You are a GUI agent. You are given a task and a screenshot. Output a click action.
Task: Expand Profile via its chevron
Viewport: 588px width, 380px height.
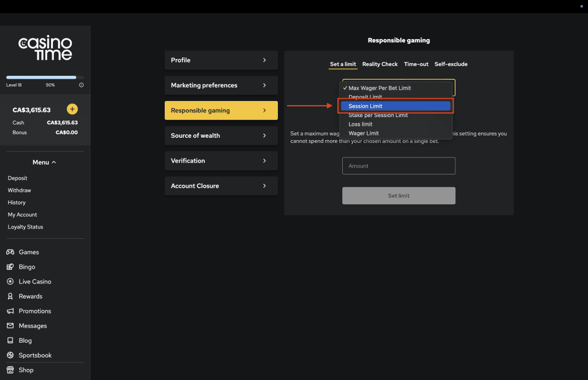point(264,60)
